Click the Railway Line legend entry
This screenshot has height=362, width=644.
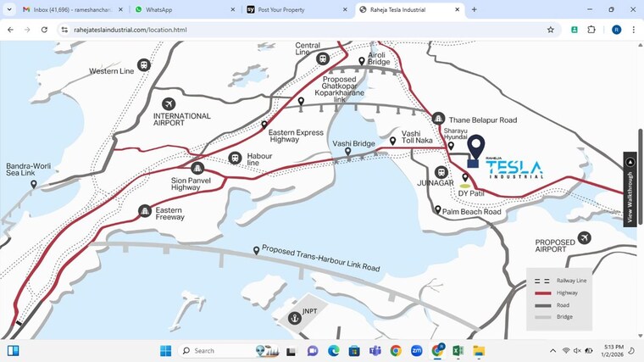(x=561, y=281)
